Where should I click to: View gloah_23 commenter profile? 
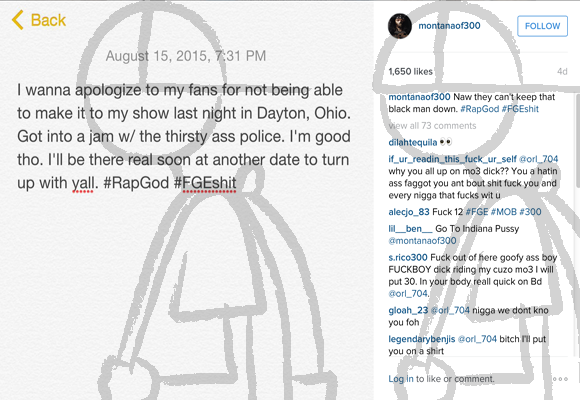click(408, 310)
